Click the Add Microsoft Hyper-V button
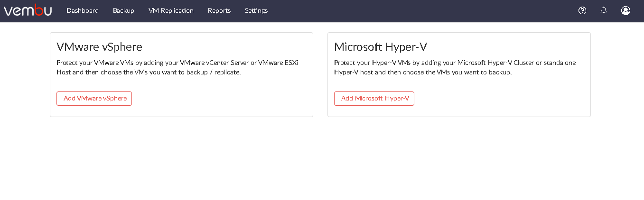Screen dimensions: 644x200 374,99
